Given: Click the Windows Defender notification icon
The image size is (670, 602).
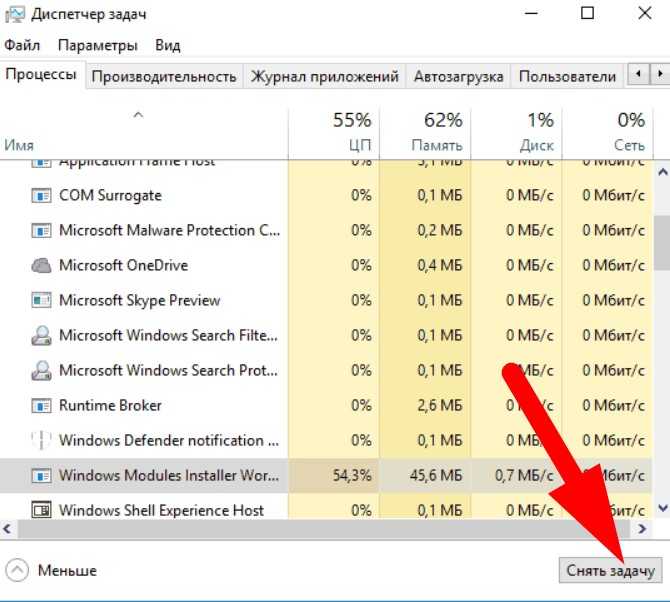Looking at the screenshot, I should click(41, 440).
